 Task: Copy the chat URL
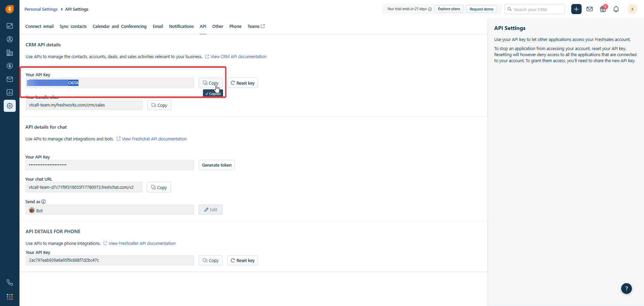pyautogui.click(x=159, y=187)
